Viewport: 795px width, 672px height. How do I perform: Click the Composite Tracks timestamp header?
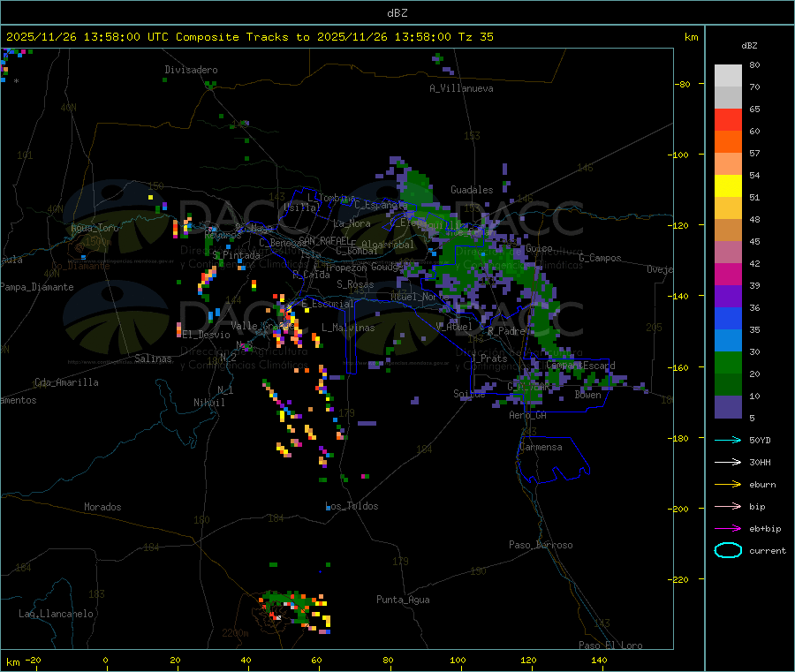pos(250,37)
